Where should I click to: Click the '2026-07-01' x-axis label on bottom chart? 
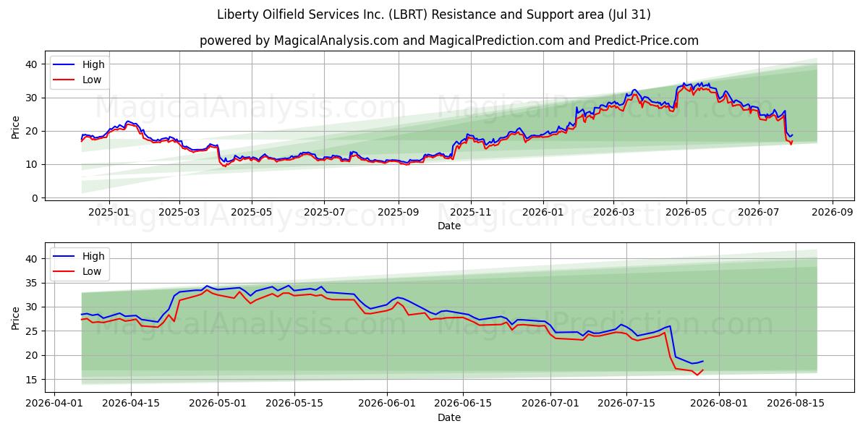tap(550, 404)
